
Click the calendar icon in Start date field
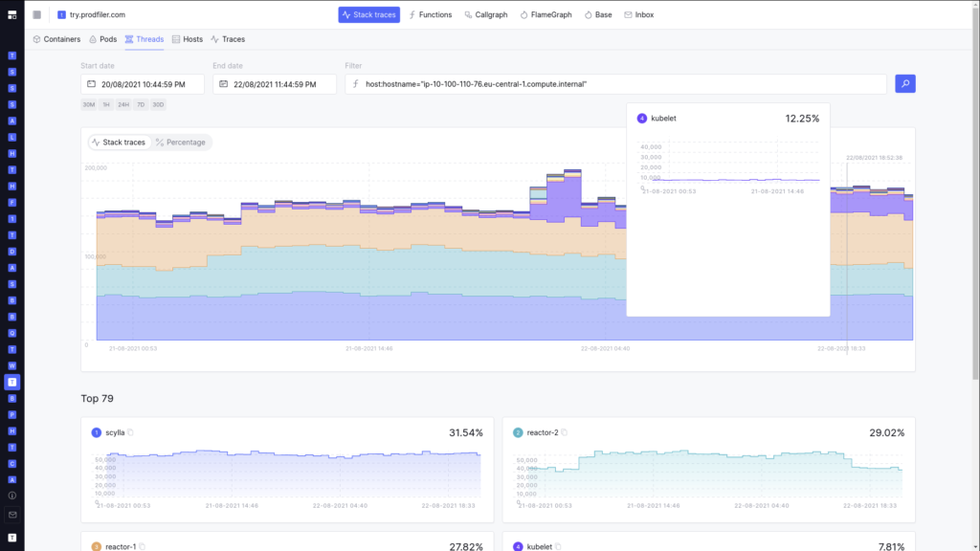[x=91, y=84]
